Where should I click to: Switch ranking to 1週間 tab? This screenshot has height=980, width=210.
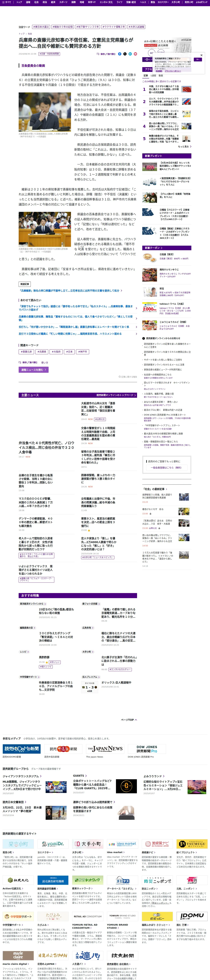pos(153,76)
